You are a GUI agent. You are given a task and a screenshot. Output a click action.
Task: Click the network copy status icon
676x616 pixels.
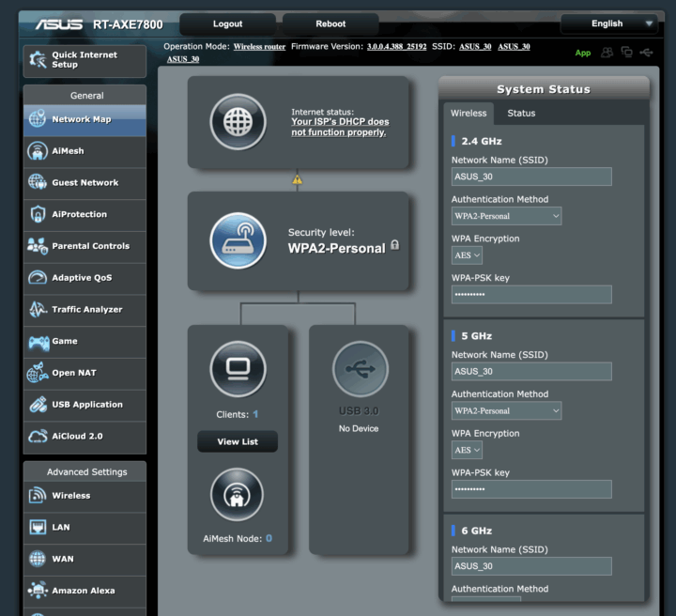627,53
